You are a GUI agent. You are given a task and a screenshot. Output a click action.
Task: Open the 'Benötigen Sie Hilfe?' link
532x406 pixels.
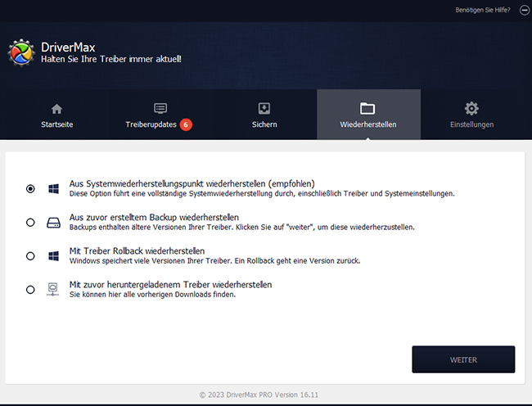pos(482,11)
